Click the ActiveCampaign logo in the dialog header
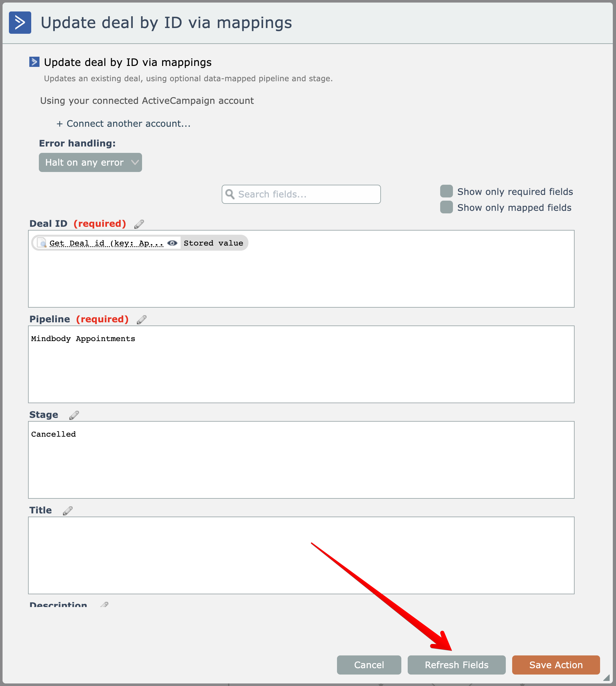616x686 pixels. coord(20,23)
